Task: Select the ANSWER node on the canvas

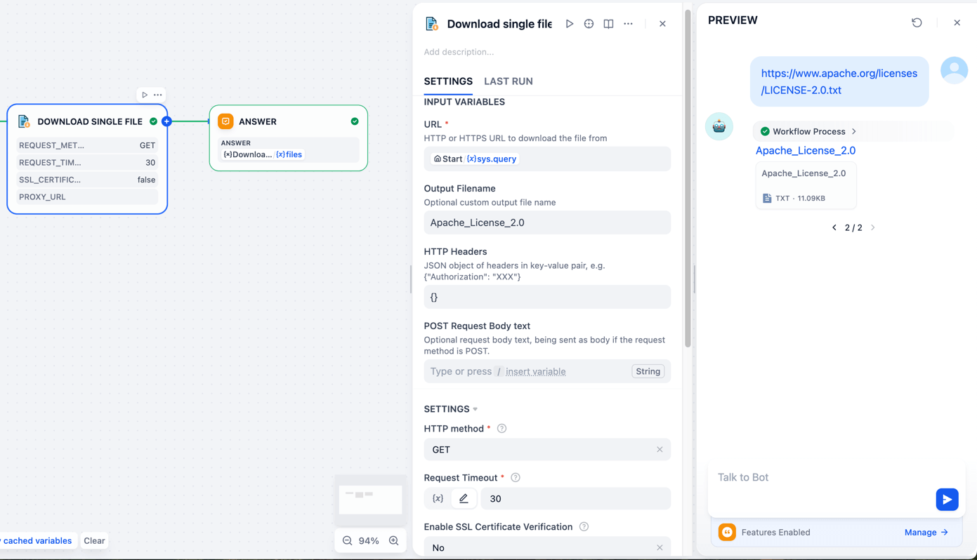Action: coord(289,138)
